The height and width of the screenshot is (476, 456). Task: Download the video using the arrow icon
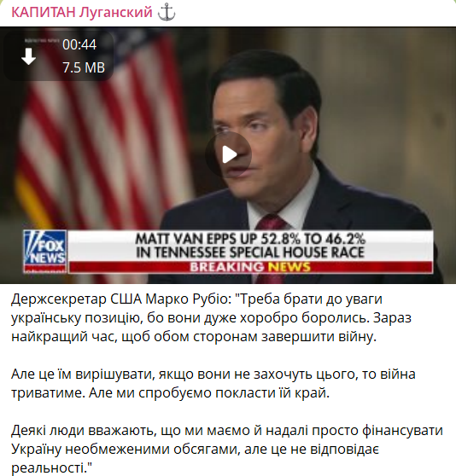coord(28,56)
